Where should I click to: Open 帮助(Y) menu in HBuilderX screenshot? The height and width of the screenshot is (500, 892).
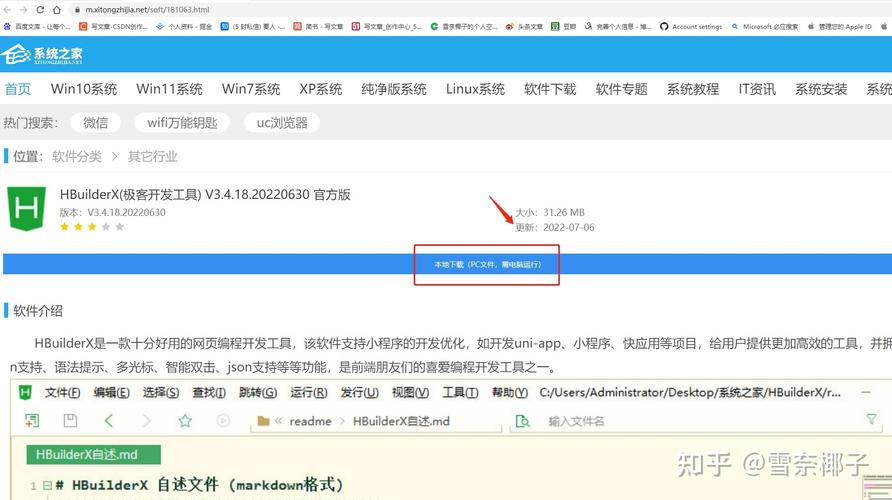tap(510, 392)
